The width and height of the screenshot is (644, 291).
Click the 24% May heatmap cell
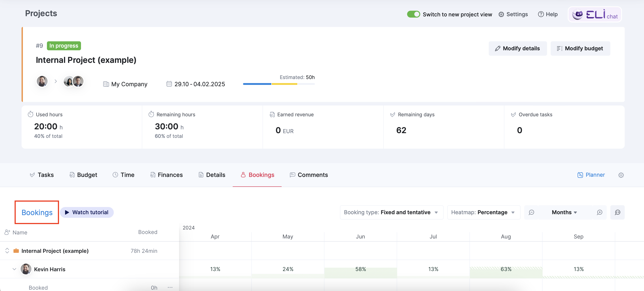click(288, 269)
